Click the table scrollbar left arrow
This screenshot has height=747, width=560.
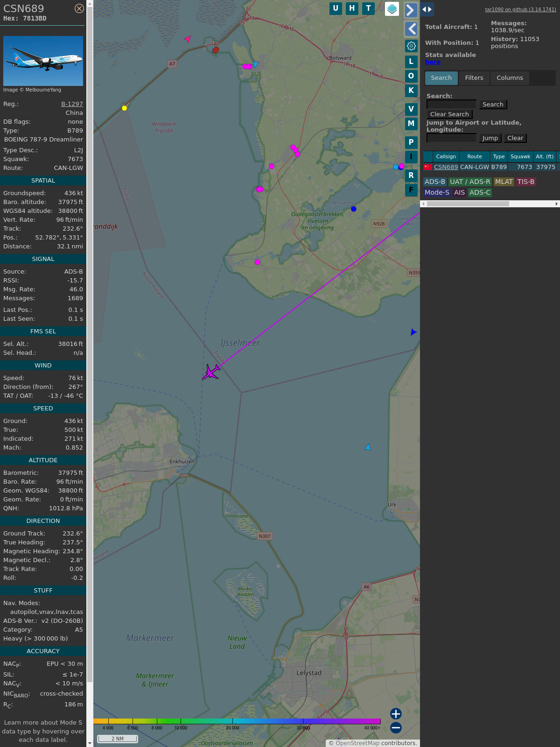click(423, 204)
